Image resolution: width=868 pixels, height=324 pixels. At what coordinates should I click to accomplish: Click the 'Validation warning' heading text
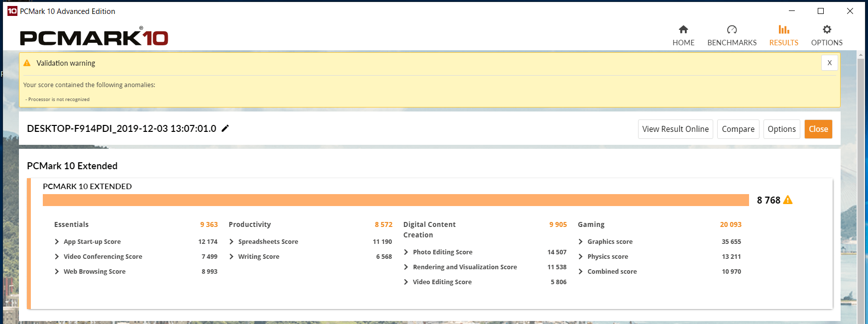tap(66, 63)
